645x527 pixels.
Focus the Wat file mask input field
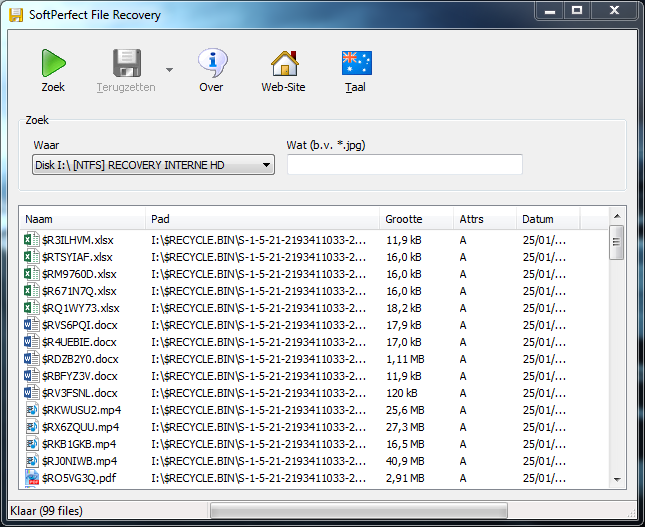coord(405,165)
